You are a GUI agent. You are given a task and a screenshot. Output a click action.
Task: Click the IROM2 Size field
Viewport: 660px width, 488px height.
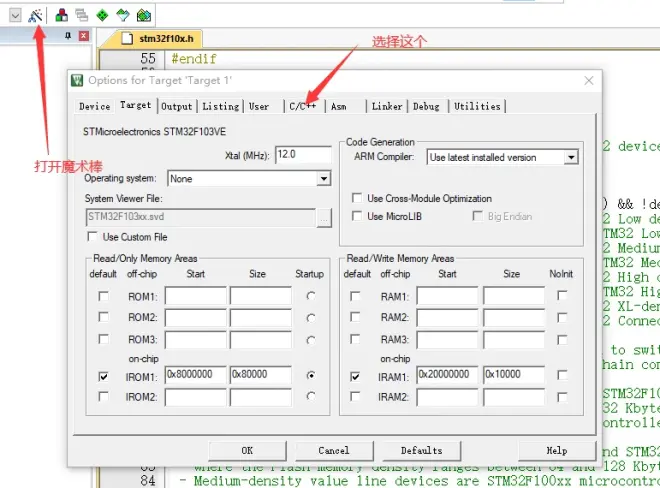coord(261,397)
